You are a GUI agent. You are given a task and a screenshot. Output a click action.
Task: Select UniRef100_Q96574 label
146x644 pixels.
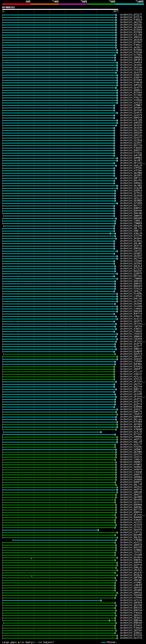(x=131, y=545)
